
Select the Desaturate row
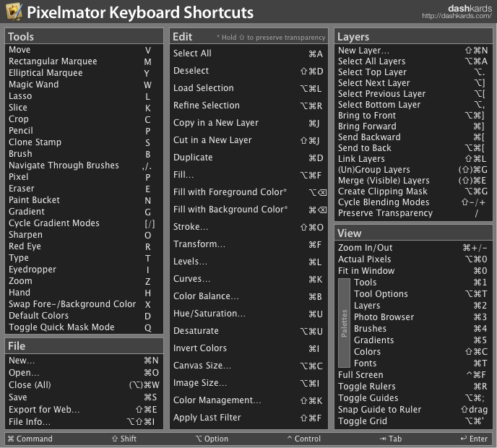(248, 331)
